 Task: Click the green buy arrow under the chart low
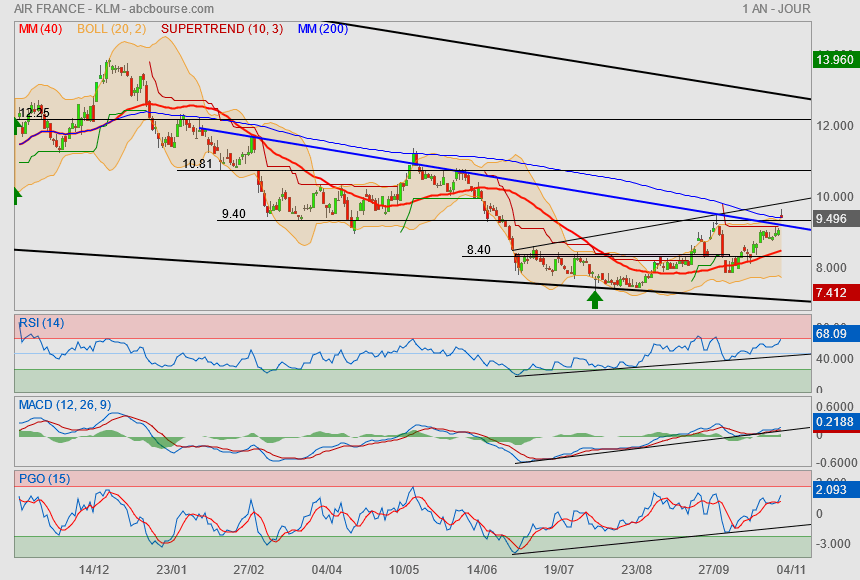(595, 300)
